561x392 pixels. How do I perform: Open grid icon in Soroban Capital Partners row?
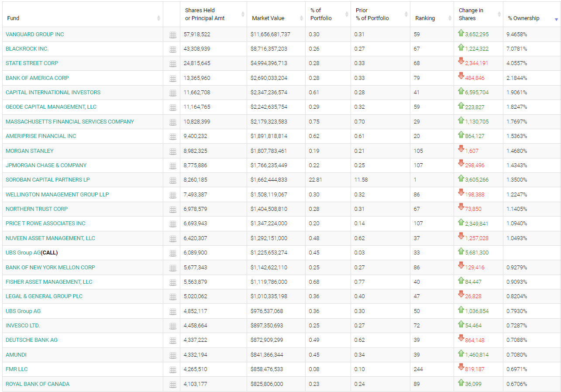click(x=172, y=180)
